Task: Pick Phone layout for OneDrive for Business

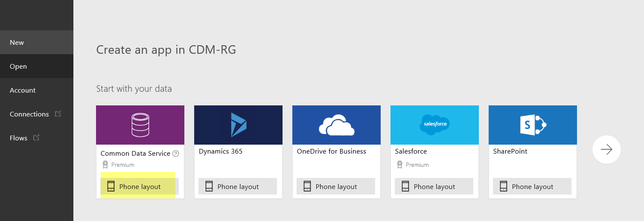Action: click(336, 186)
